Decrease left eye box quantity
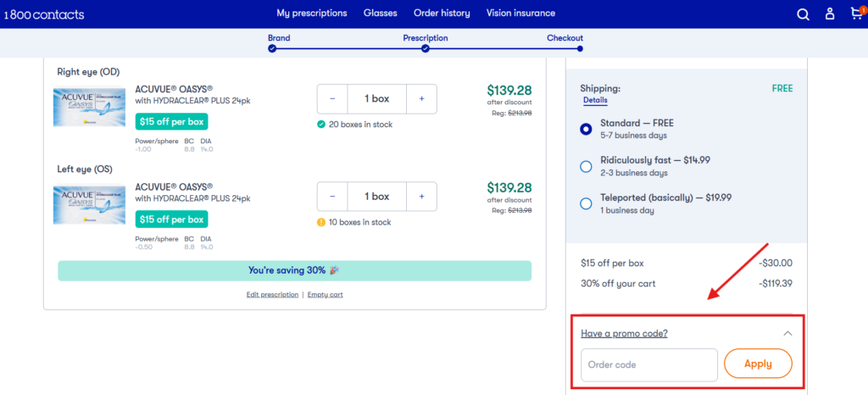 (332, 197)
